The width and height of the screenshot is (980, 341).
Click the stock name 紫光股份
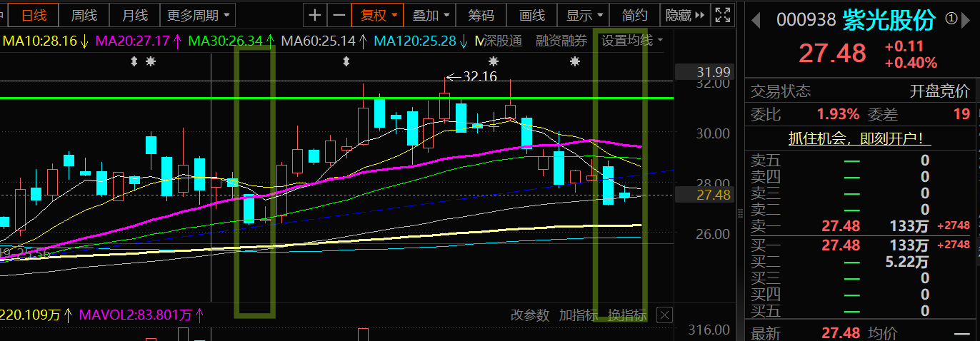point(889,20)
